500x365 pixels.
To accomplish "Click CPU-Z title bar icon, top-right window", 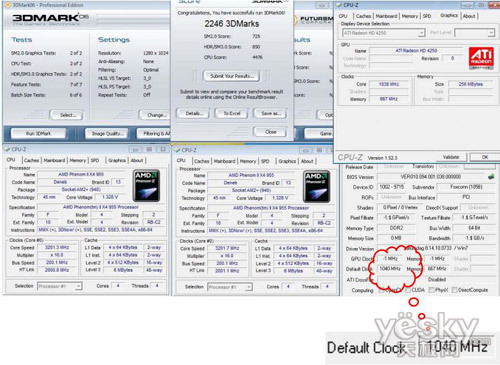I will 339,5.
